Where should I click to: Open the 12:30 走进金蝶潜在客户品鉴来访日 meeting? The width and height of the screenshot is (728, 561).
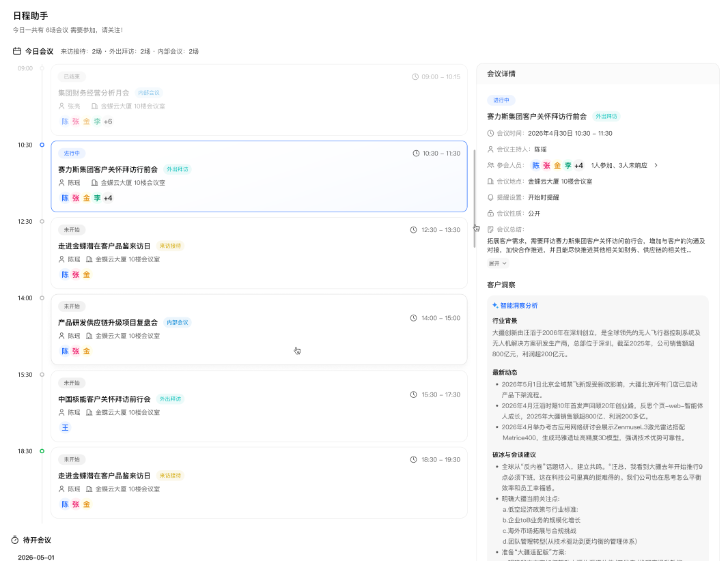(x=259, y=253)
